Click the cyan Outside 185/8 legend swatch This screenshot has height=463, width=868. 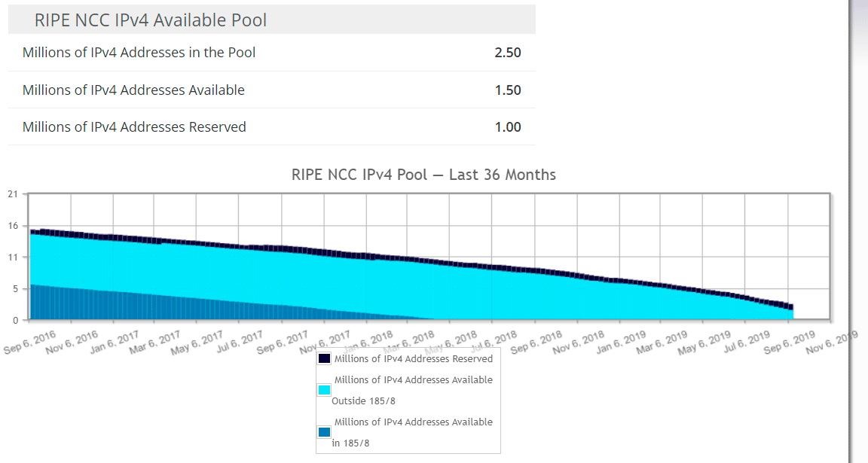325,390
